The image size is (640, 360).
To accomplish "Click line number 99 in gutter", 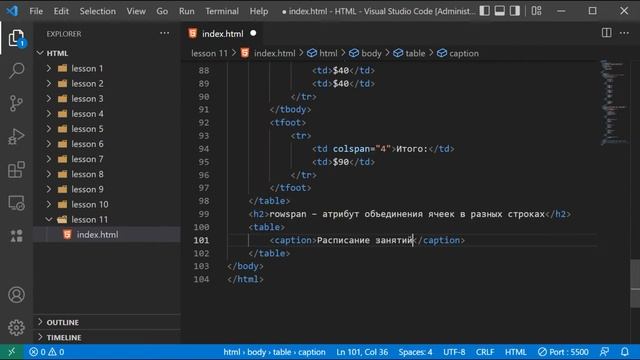I will (203, 214).
